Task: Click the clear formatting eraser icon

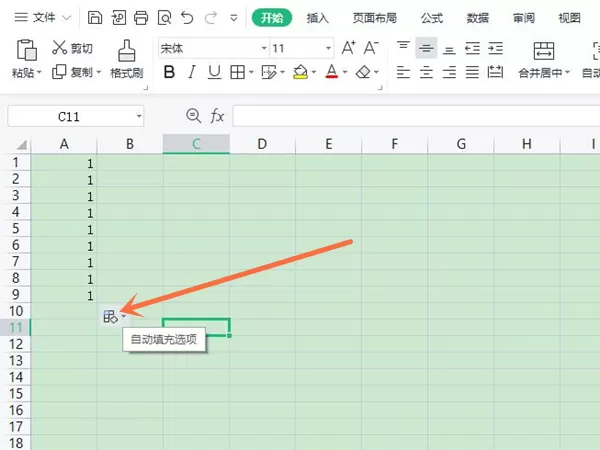Action: (x=363, y=72)
